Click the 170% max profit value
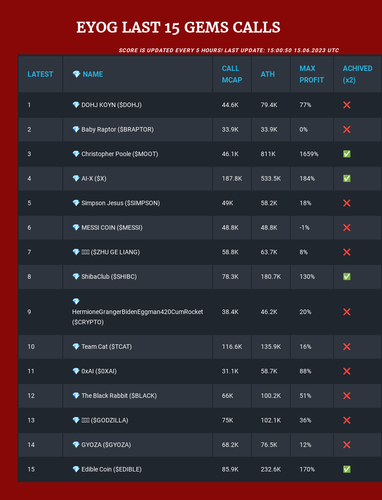 click(x=307, y=469)
